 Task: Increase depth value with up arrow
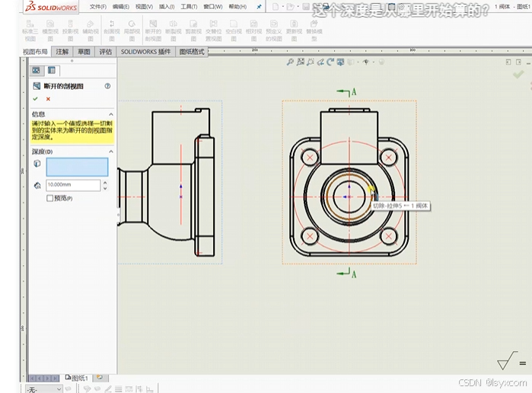point(105,183)
